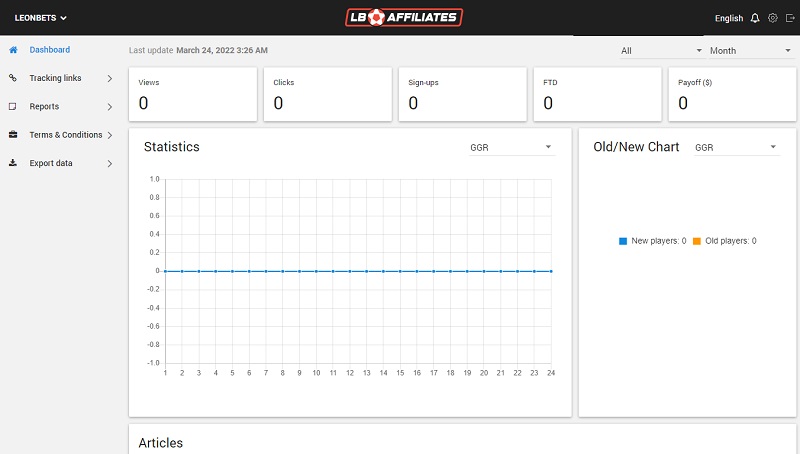
Task: Click the -1.0 y-axis label
Action: 153,363
